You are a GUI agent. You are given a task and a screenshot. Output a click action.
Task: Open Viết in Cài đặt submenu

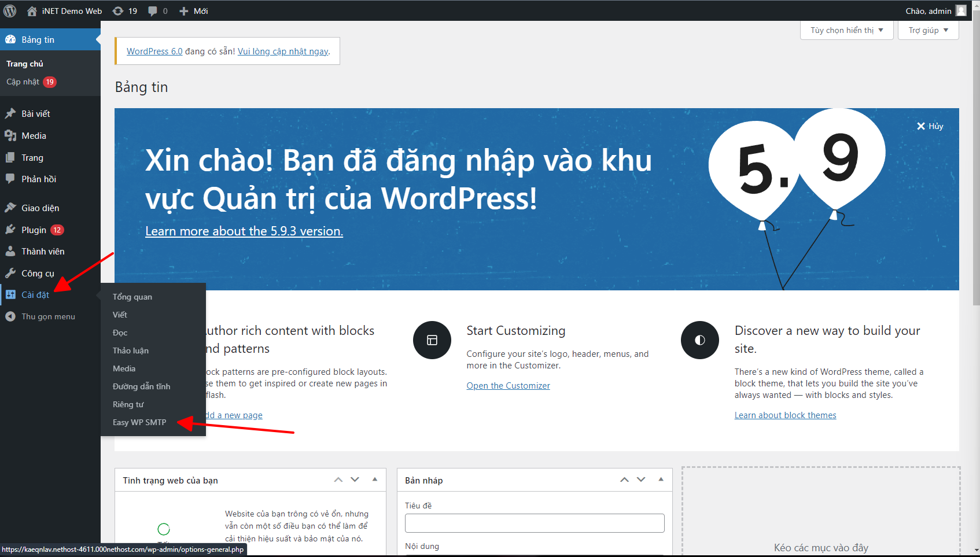tap(120, 315)
